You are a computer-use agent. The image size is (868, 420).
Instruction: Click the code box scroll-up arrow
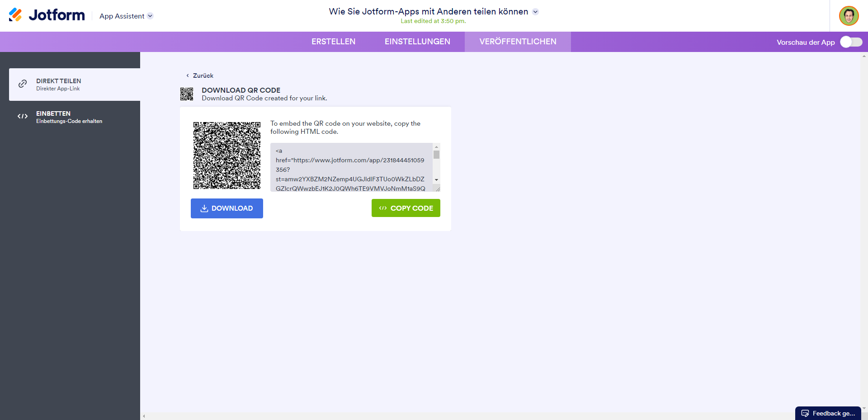pyautogui.click(x=437, y=147)
